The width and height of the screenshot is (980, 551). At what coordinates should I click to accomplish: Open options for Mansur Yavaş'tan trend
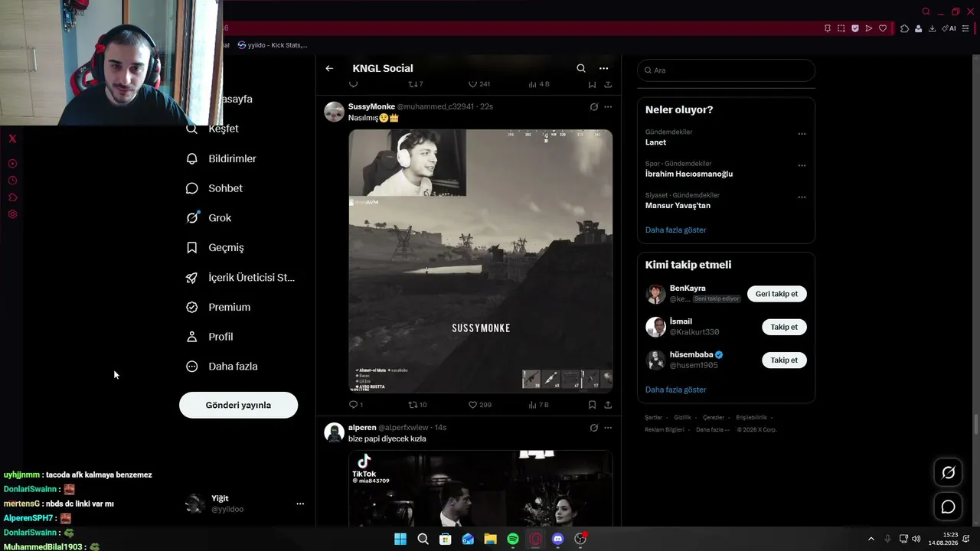[802, 197]
